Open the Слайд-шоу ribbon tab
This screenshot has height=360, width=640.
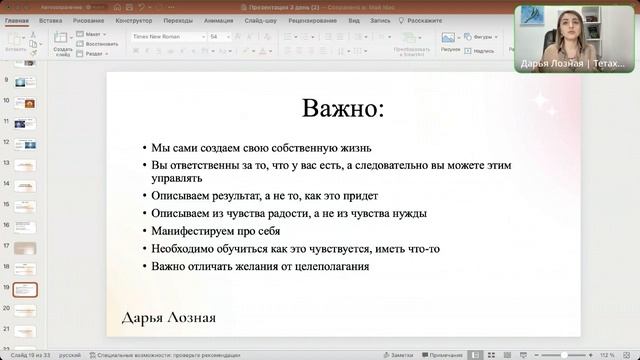point(260,20)
